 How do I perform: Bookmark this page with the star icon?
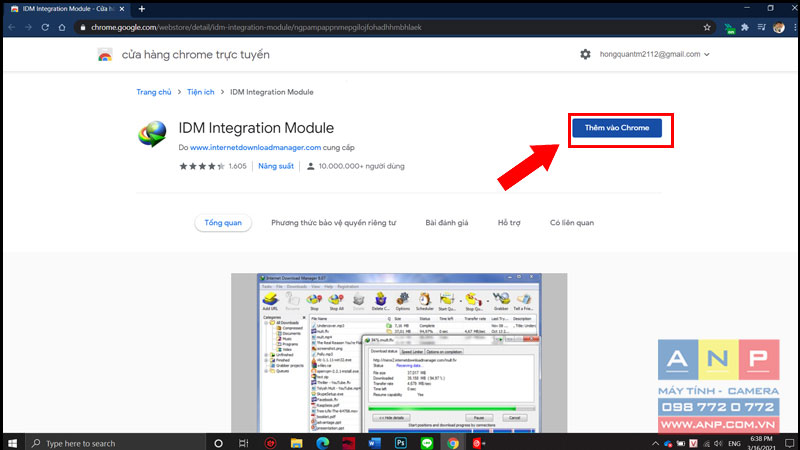pos(707,28)
